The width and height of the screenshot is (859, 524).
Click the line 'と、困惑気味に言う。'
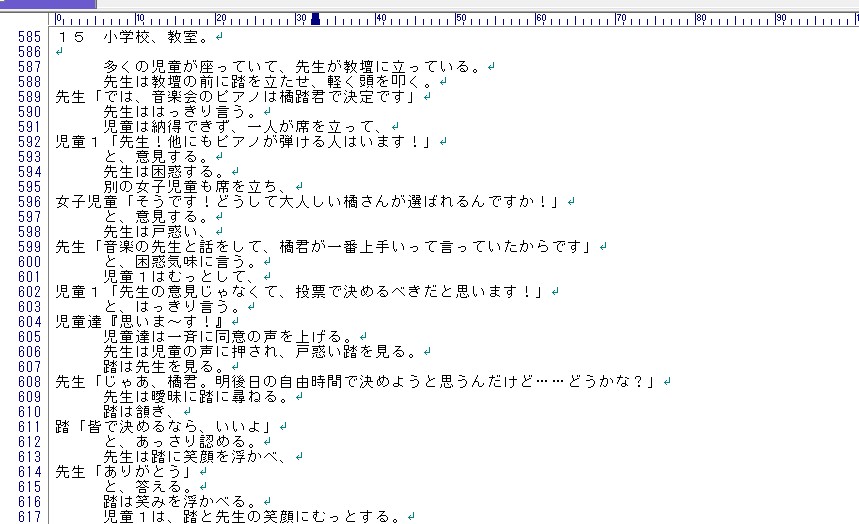(180, 262)
